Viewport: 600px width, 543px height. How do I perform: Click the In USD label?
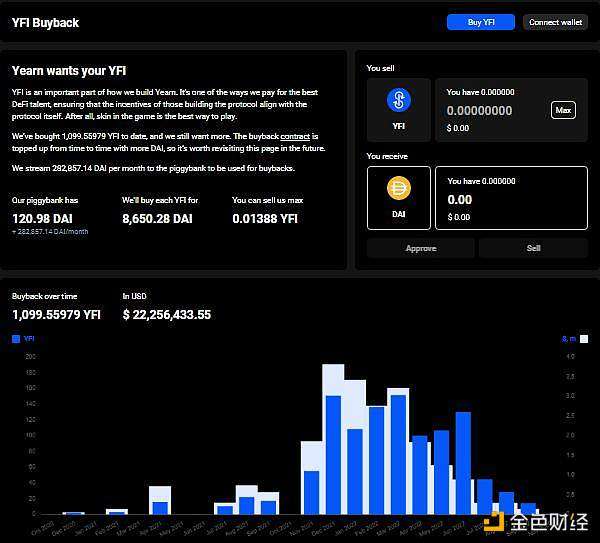(134, 296)
